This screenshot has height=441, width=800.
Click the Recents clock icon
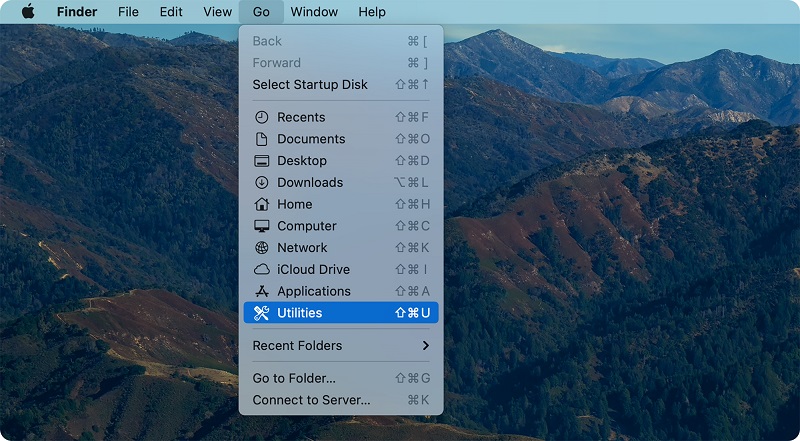(x=262, y=117)
